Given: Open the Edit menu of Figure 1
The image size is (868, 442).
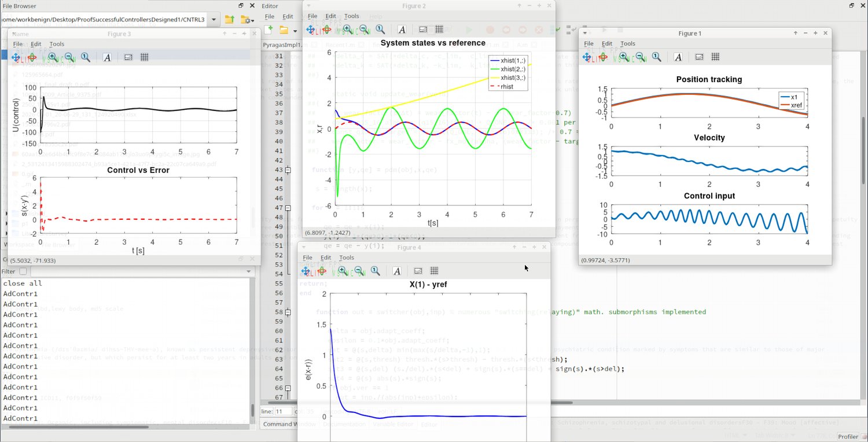Looking at the screenshot, I should (607, 43).
